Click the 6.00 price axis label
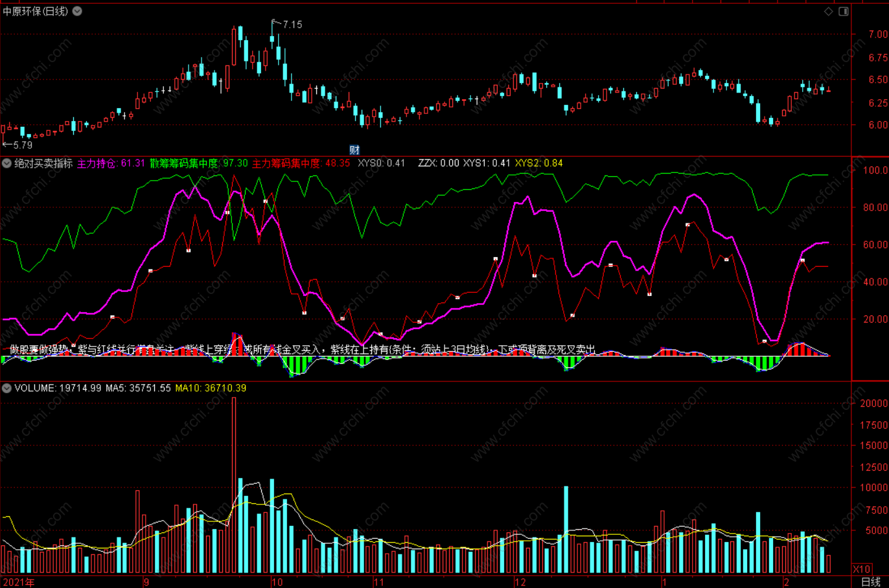 [878, 125]
